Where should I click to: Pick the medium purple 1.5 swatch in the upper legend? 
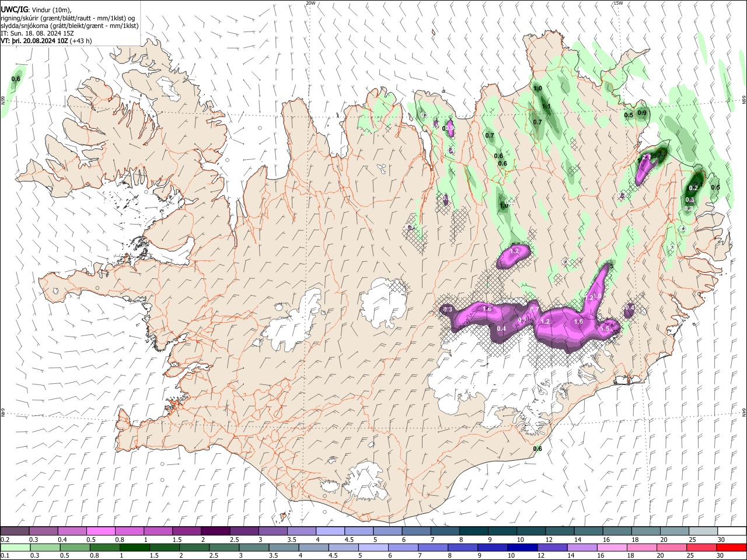click(186, 531)
